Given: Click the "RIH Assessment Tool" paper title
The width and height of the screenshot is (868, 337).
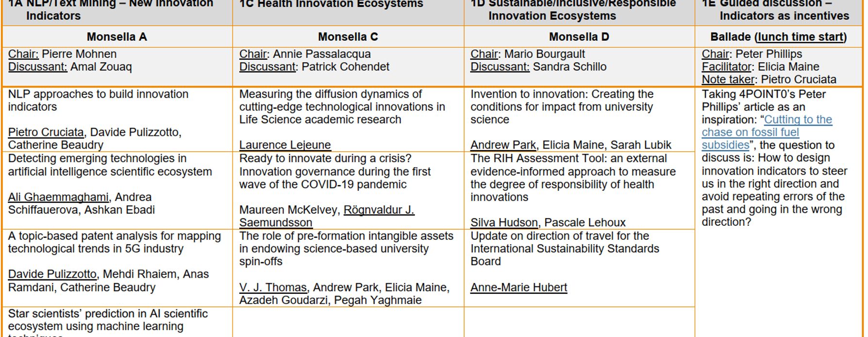Looking at the screenshot, I should pos(568,159).
